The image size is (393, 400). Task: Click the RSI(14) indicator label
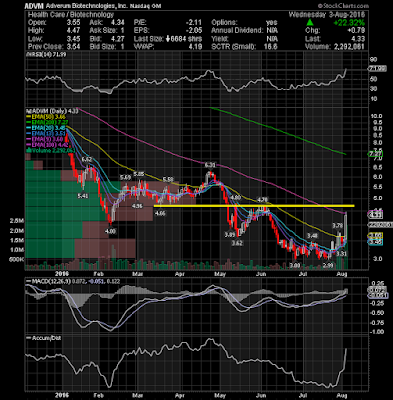coord(46,54)
